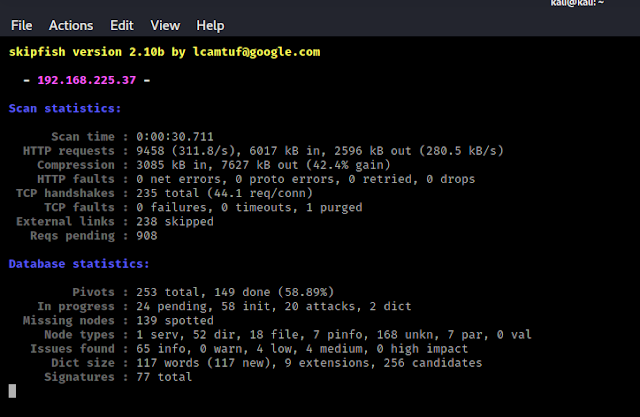Open the Edit menu
The width and height of the screenshot is (640, 417).
tap(122, 26)
